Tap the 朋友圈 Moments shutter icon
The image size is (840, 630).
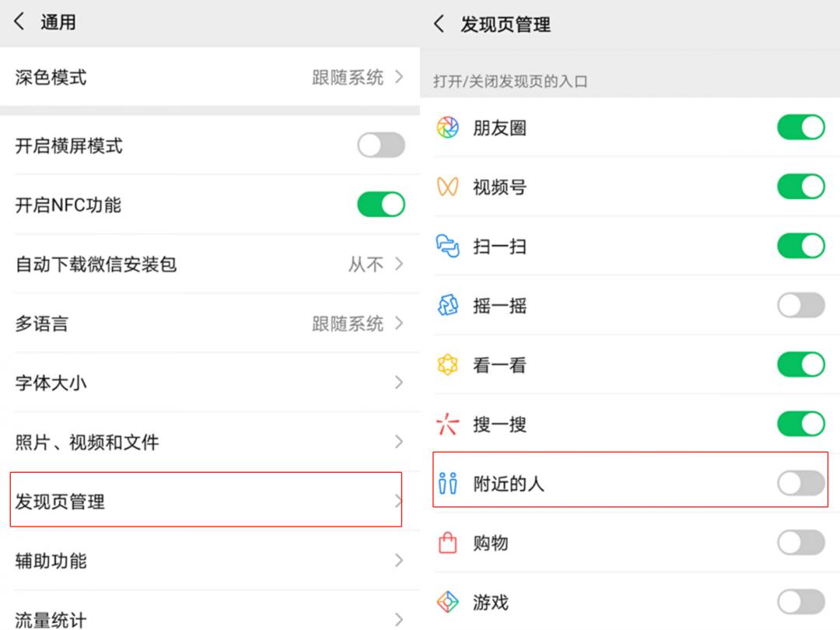(447, 128)
